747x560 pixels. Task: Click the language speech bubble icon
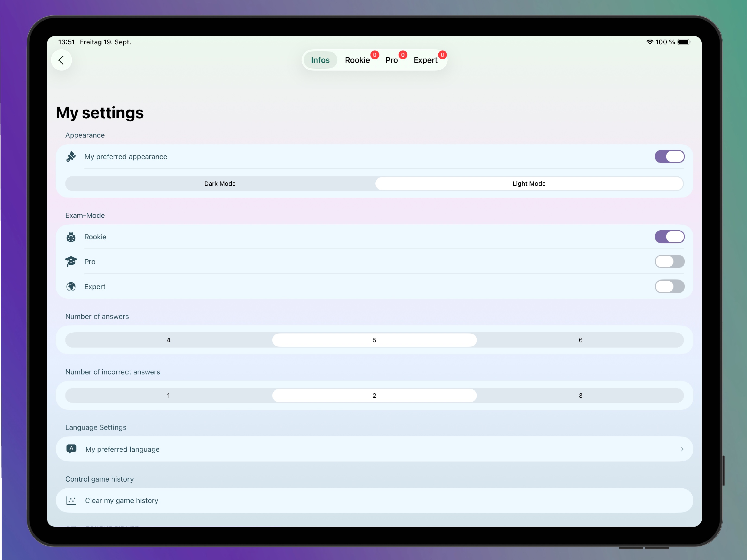[x=71, y=449]
